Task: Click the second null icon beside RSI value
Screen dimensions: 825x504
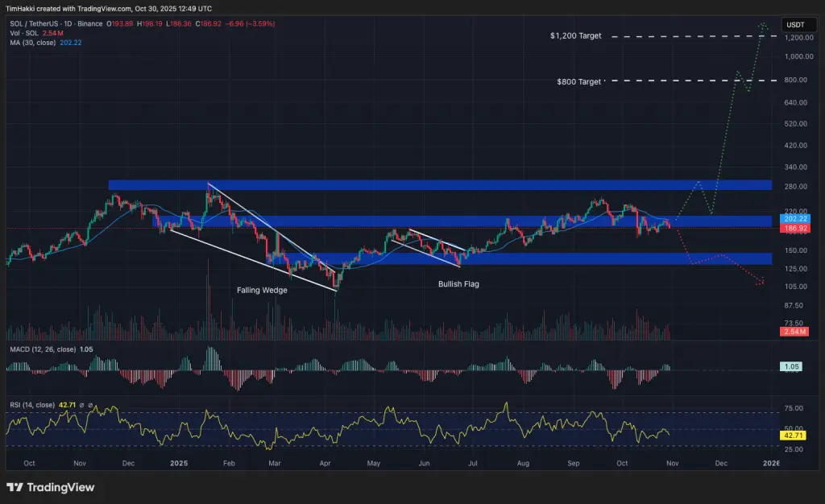Action: (90, 405)
